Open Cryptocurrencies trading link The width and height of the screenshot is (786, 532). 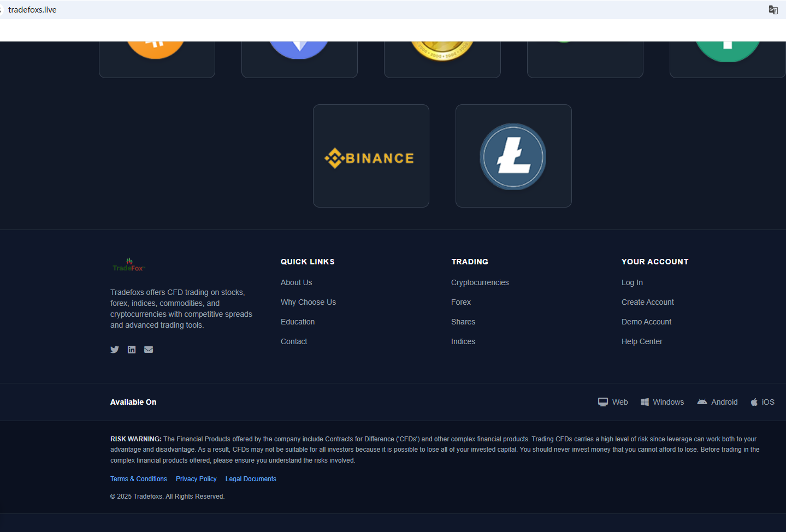pos(480,282)
